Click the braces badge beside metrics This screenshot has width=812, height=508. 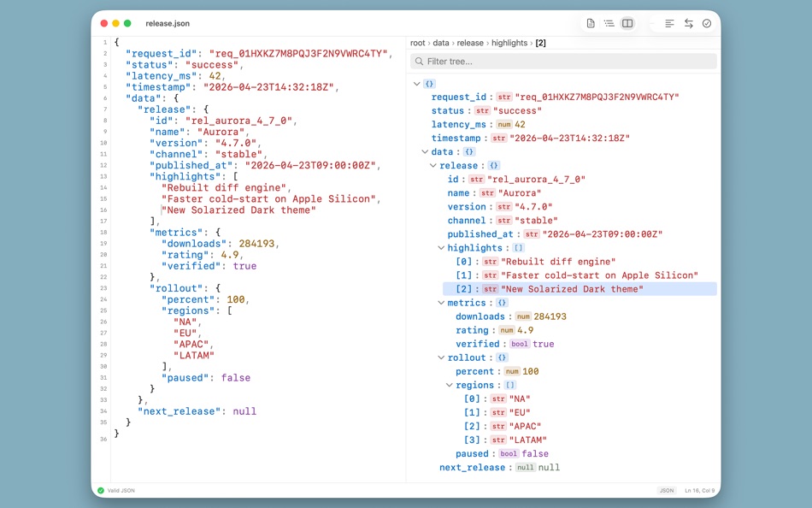(x=502, y=303)
